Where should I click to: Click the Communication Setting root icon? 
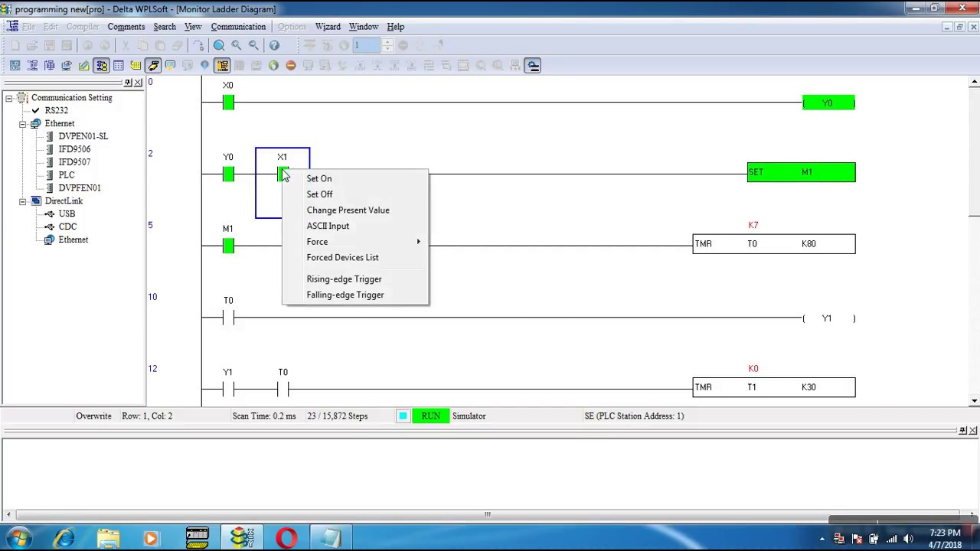tap(22, 98)
